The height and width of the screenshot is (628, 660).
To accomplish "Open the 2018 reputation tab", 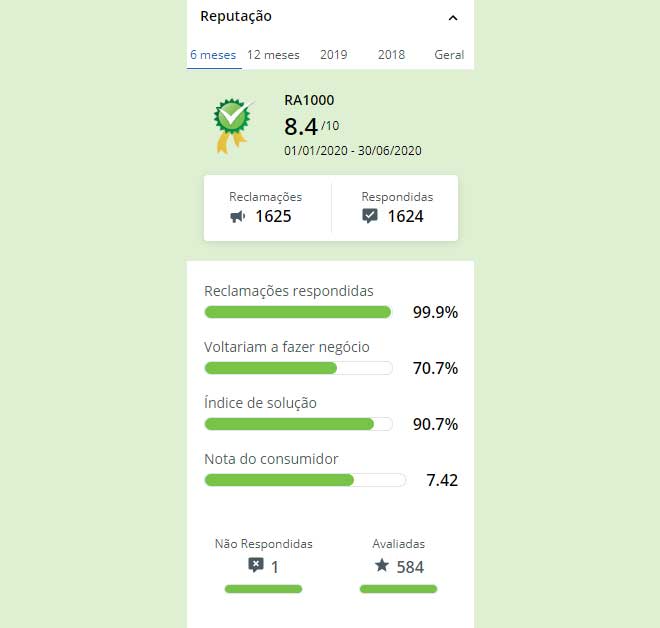I will pyautogui.click(x=391, y=55).
